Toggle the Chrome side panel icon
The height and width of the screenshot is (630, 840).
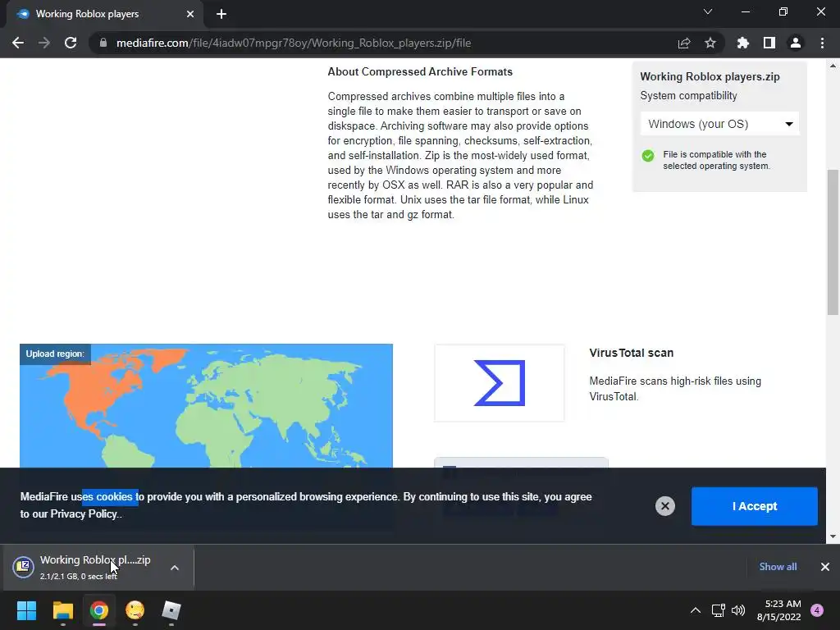[769, 43]
